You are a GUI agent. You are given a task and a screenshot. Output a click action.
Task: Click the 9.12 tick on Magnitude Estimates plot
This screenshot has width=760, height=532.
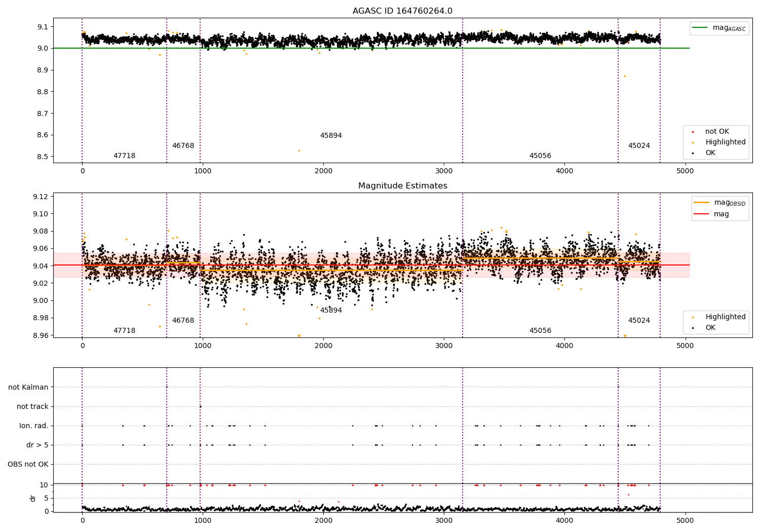click(41, 197)
